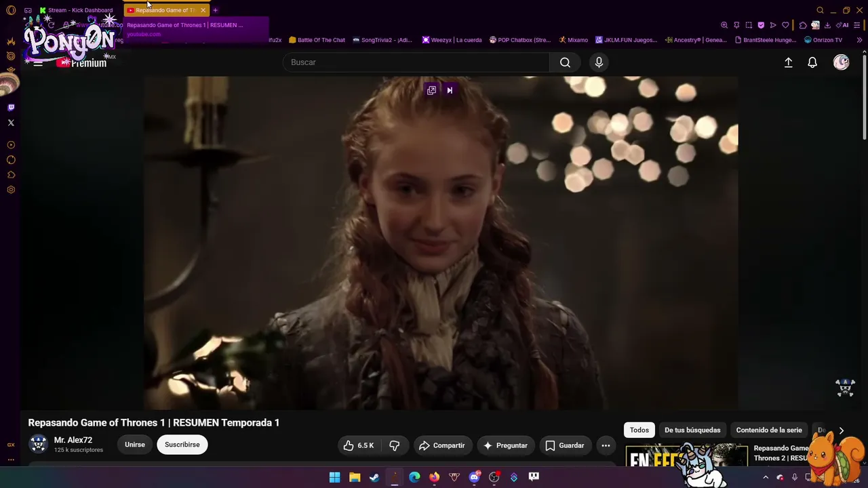This screenshot has height=488, width=868.
Task: Click the pin icon in address bar
Action: tap(736, 25)
